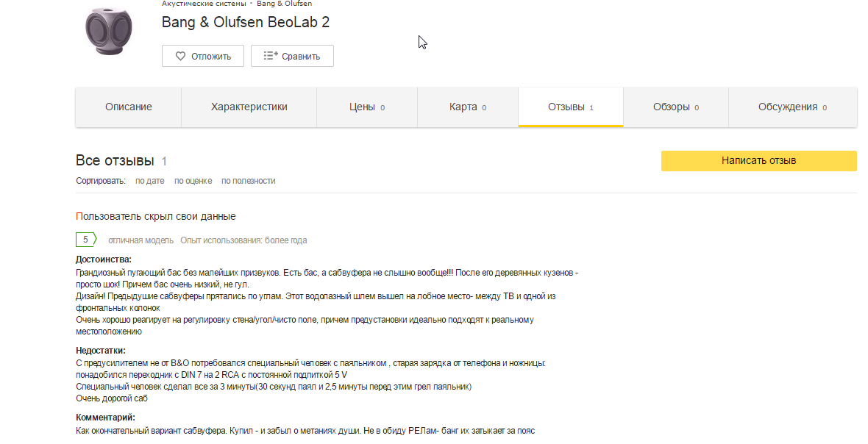This screenshot has height=444, width=868.
Task: Sort reviews по оценке
Action: point(193,181)
